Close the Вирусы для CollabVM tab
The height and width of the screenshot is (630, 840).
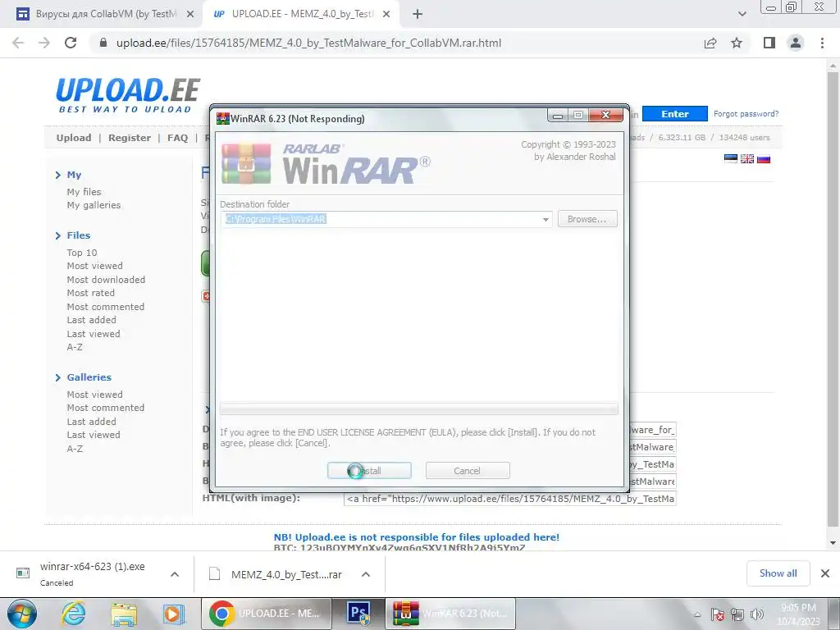click(x=190, y=15)
